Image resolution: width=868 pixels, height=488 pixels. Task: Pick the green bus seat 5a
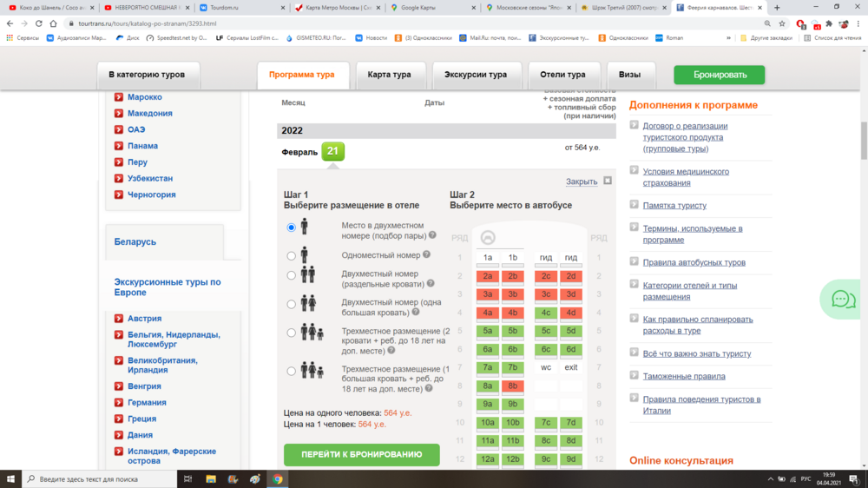point(488,331)
